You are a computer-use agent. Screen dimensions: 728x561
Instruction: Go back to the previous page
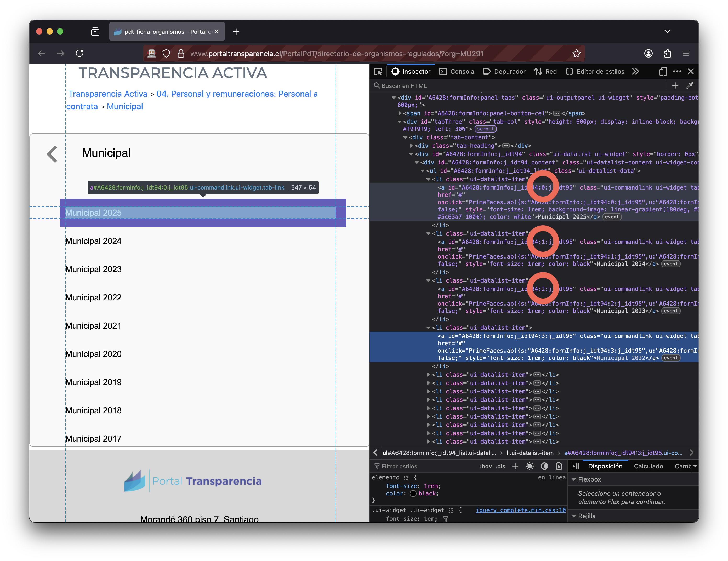pyautogui.click(x=42, y=53)
